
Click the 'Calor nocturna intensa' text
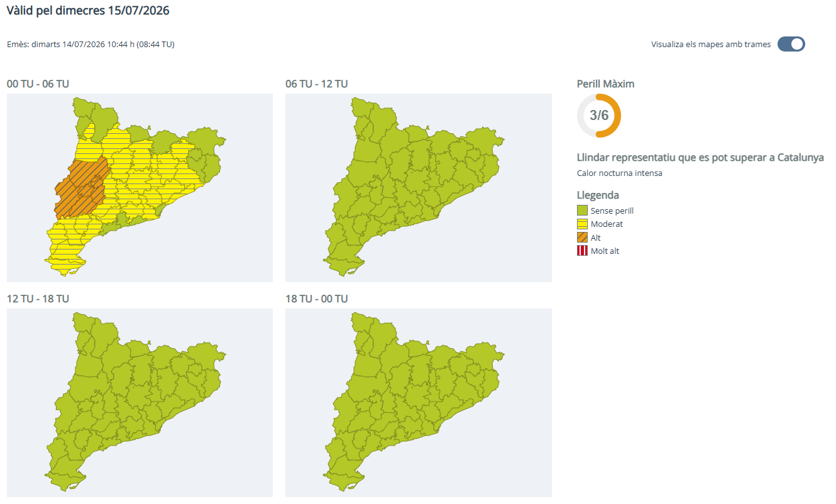click(619, 173)
